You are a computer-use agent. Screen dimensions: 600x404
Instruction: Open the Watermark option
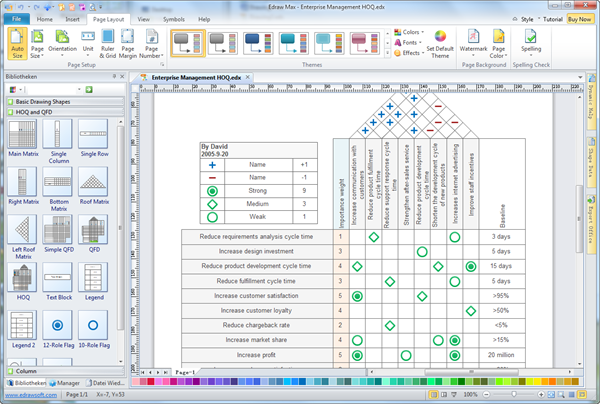[473, 44]
